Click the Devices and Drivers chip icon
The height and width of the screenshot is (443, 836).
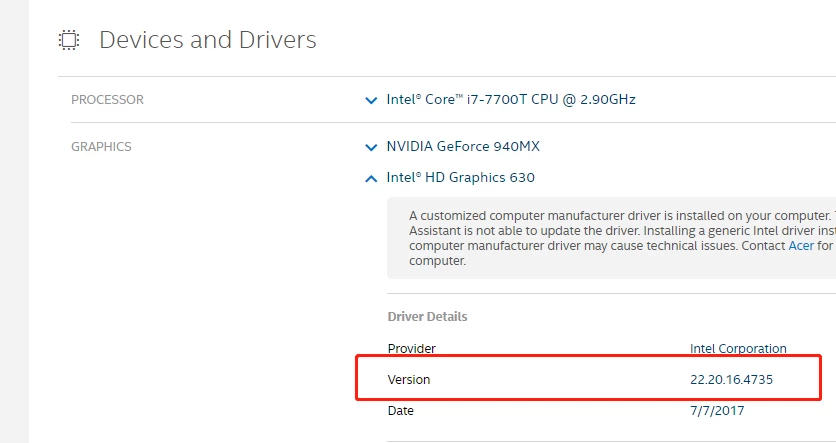tap(69, 40)
